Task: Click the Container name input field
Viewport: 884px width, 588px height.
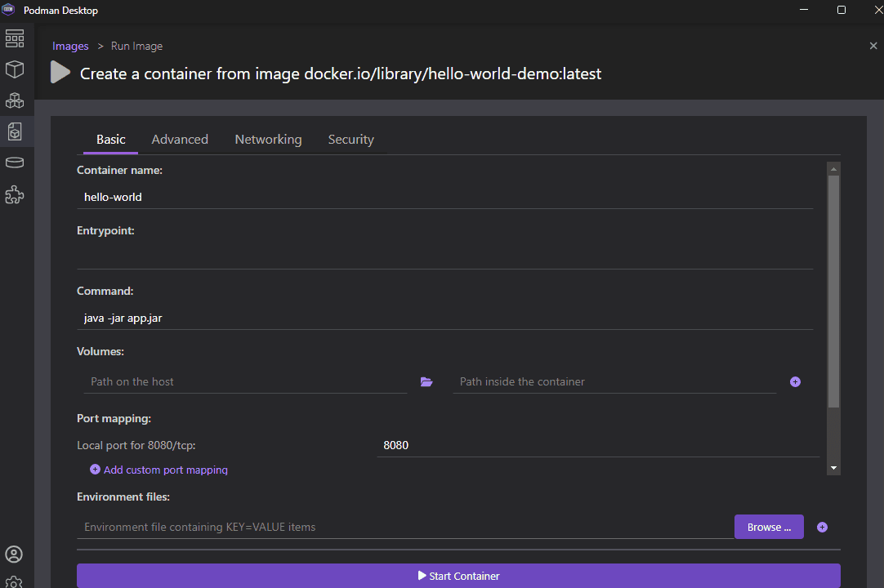Action: coord(444,197)
